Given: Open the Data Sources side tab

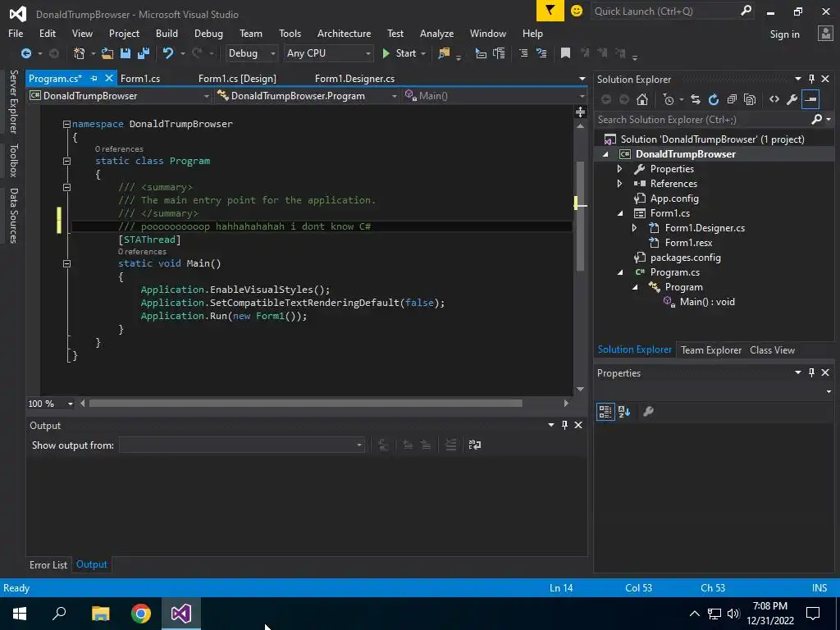Looking at the screenshot, I should [x=13, y=216].
